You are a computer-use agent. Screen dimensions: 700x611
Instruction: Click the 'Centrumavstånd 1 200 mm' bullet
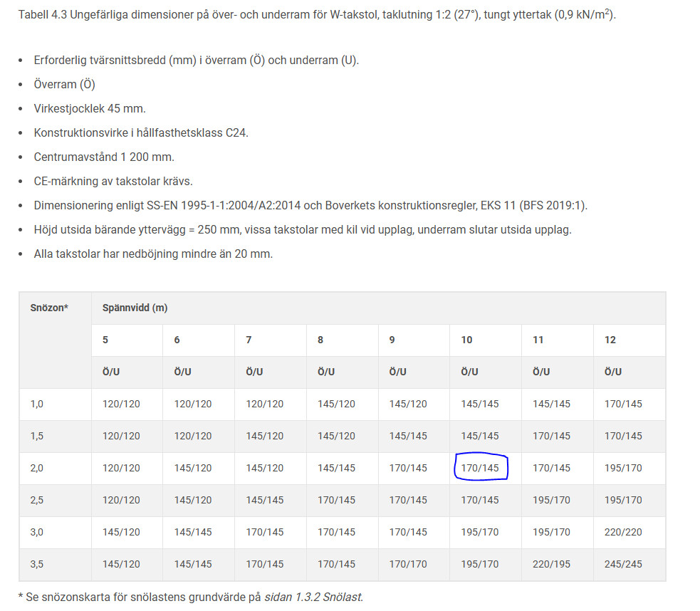pos(104,157)
